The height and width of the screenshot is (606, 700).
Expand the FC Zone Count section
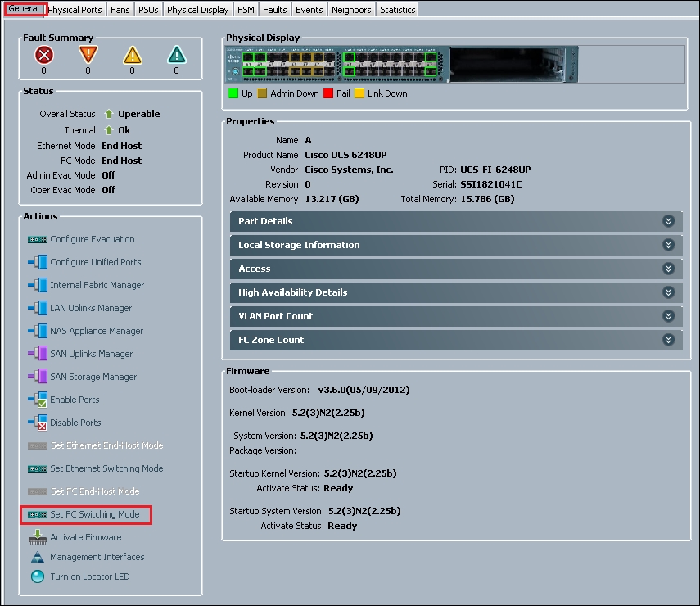[x=668, y=340]
